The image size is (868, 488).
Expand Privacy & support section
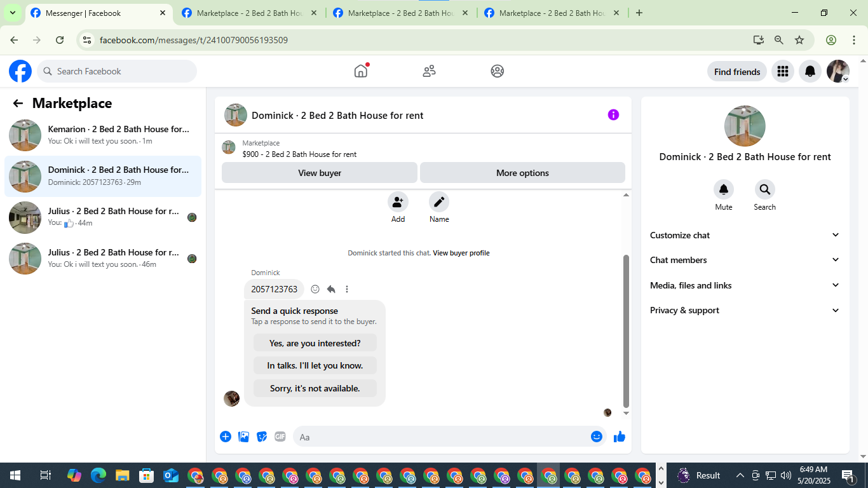tap(745, 310)
